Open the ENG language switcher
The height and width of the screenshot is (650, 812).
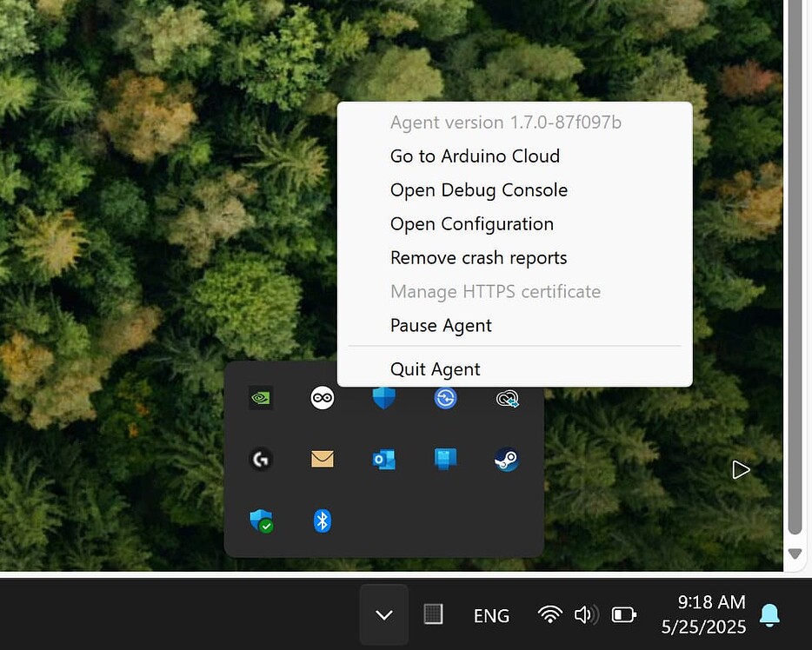tap(491, 615)
